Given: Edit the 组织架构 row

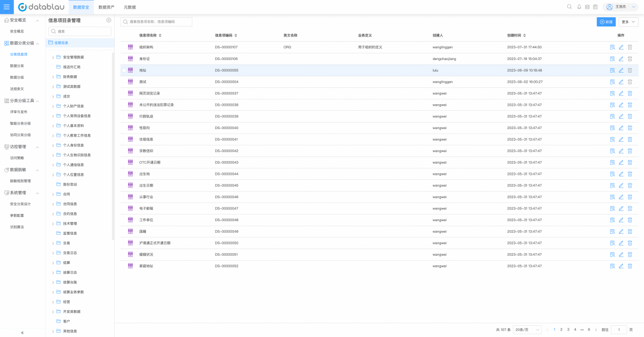Looking at the screenshot, I should pyautogui.click(x=621, y=47).
